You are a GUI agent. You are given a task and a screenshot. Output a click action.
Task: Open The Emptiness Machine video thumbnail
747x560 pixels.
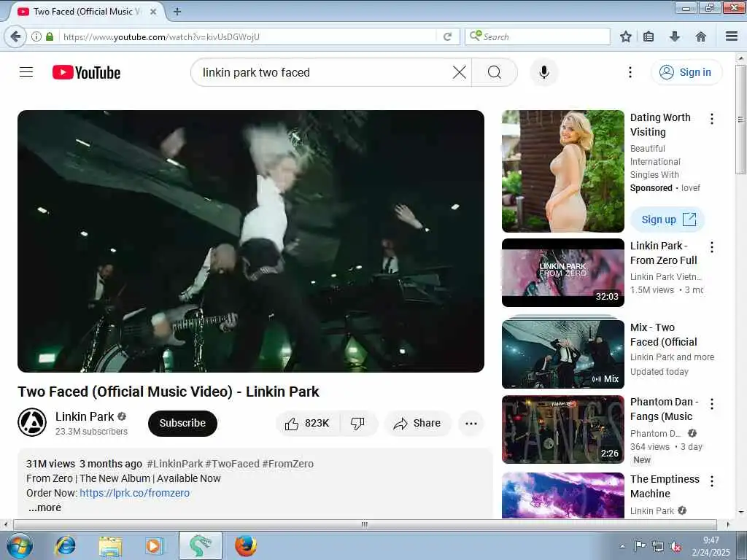coord(562,495)
